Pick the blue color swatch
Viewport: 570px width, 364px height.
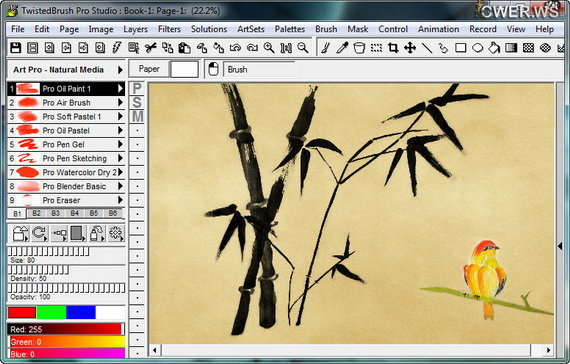click(x=81, y=312)
